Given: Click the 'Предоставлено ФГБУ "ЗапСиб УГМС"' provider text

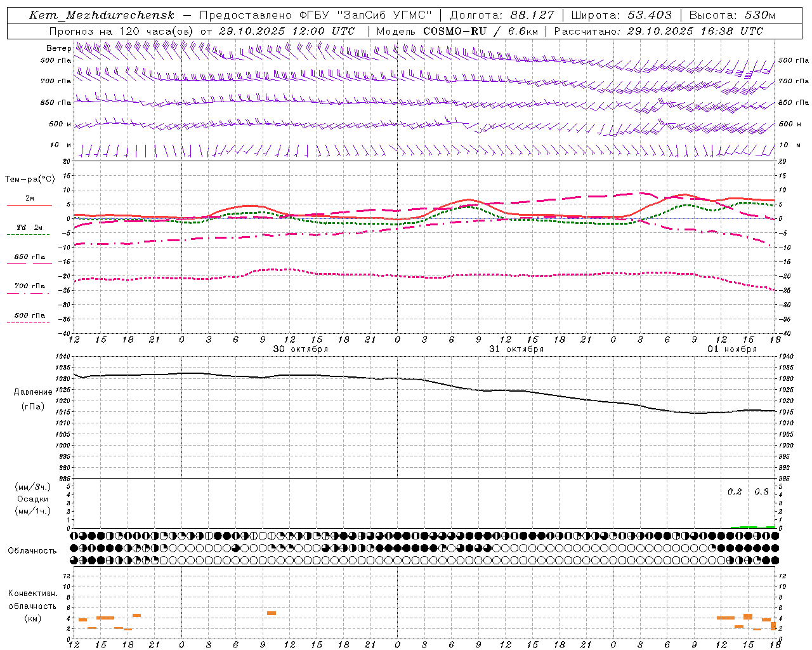Looking at the screenshot, I should point(315,15).
